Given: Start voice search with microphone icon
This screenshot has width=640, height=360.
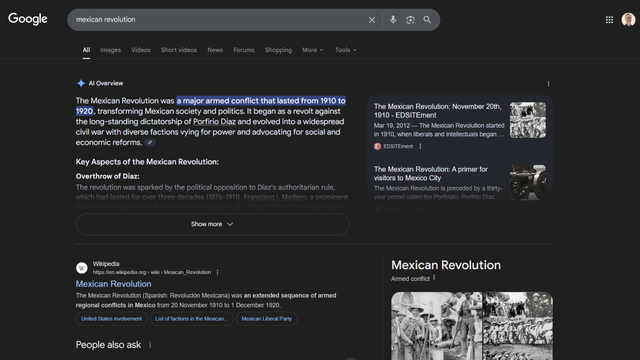Looking at the screenshot, I should 393,20.
